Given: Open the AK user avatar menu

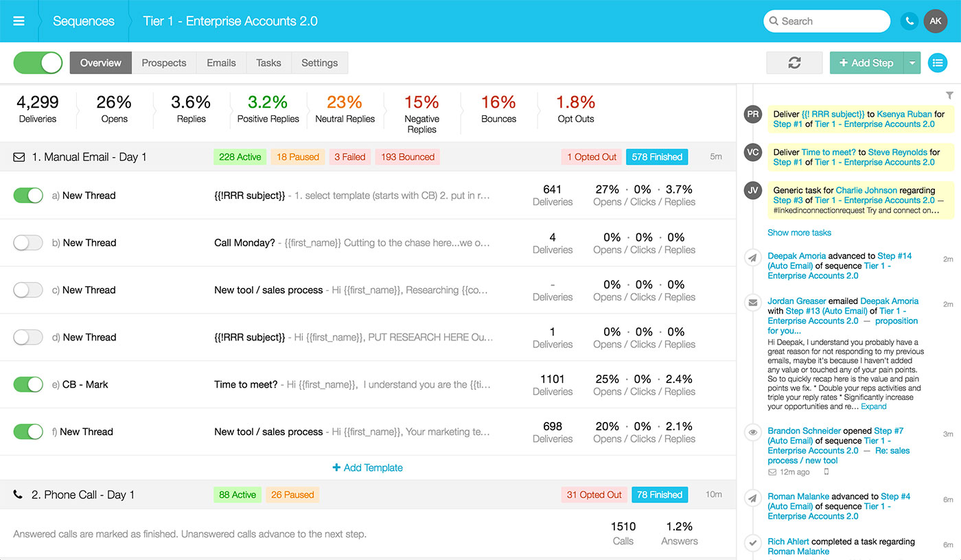Looking at the screenshot, I should (x=935, y=21).
